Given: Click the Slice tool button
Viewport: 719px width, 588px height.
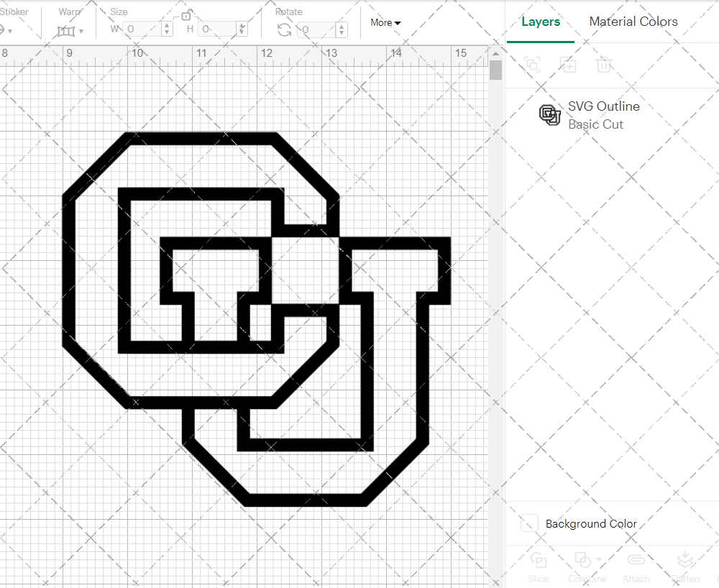Looking at the screenshot, I should click(x=538, y=567).
